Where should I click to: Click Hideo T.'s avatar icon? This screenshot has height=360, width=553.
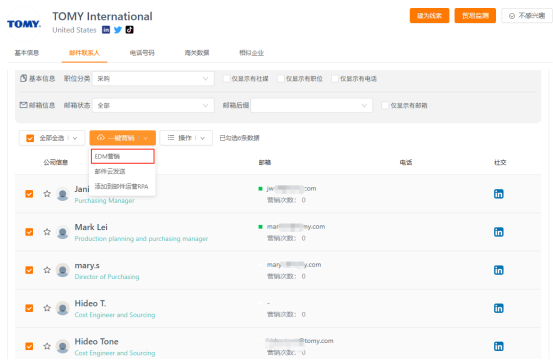pyautogui.click(x=63, y=308)
